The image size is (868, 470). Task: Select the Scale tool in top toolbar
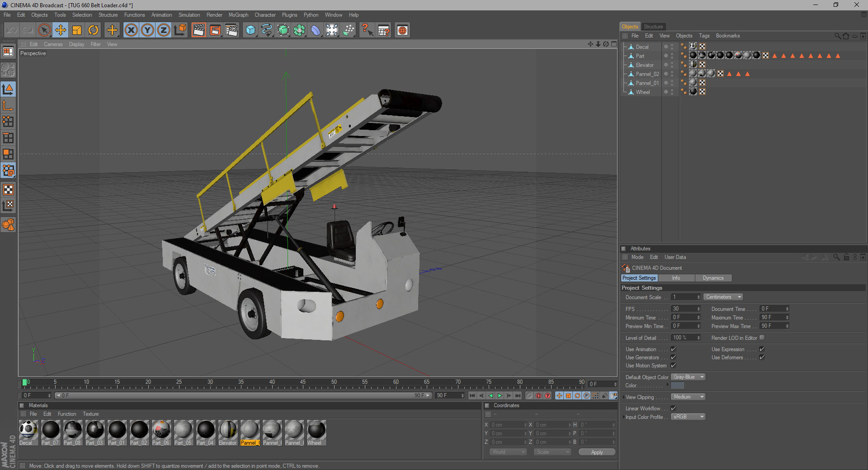coord(77,30)
